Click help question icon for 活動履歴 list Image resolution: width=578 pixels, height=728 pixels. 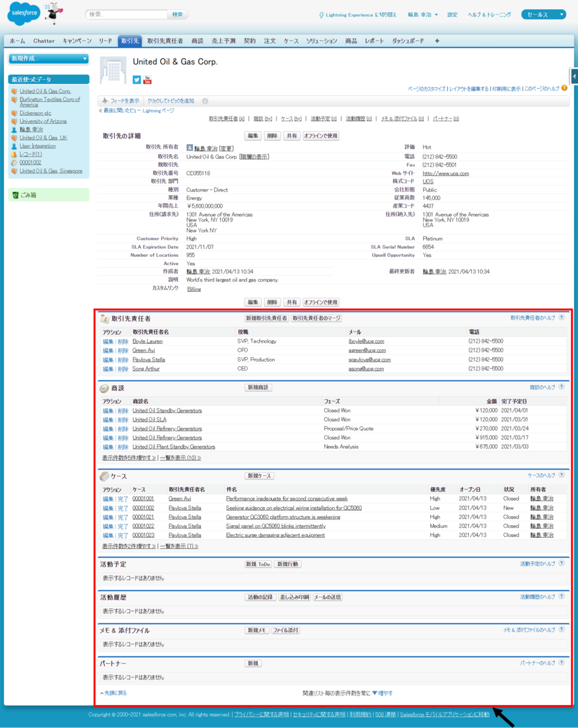(562, 597)
